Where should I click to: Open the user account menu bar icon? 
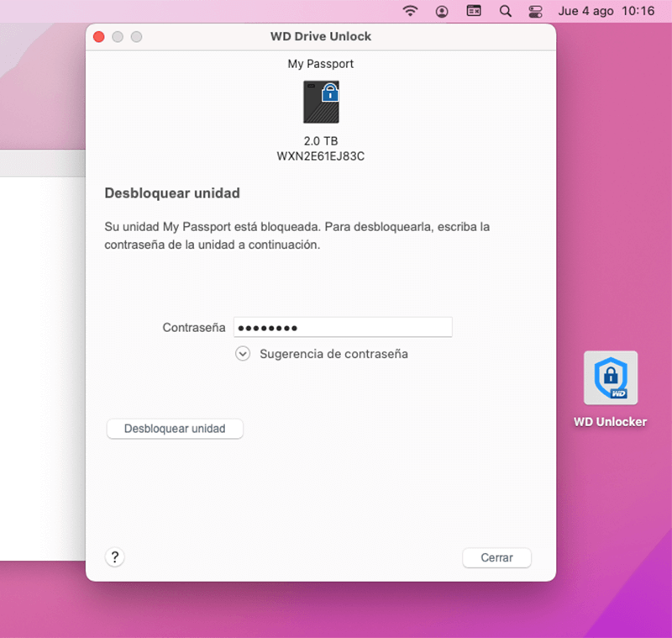(x=442, y=11)
